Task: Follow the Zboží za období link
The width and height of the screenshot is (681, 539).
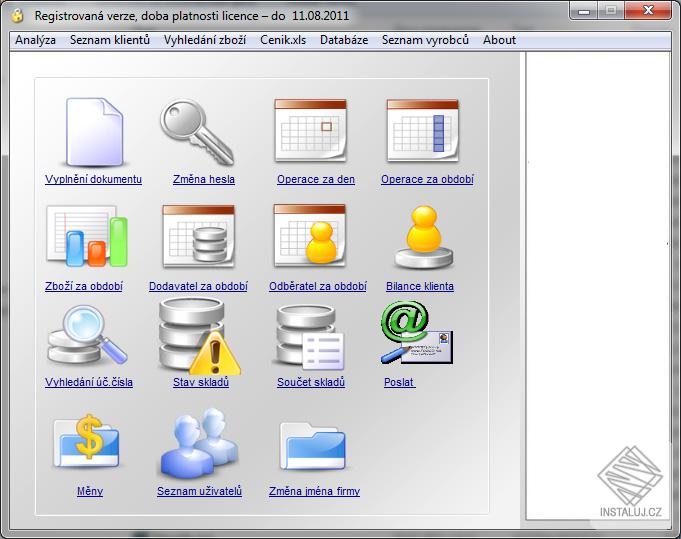Action: (x=84, y=286)
